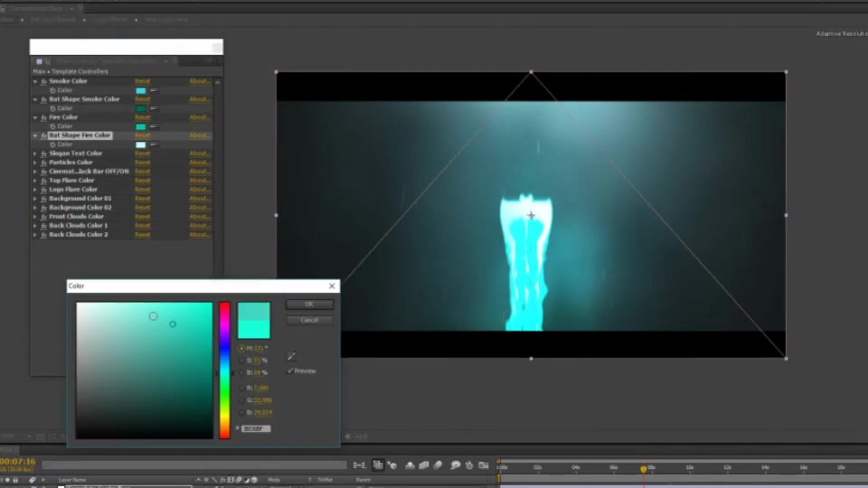
Task: Expand the Slogan Text Color effect
Action: (x=35, y=154)
